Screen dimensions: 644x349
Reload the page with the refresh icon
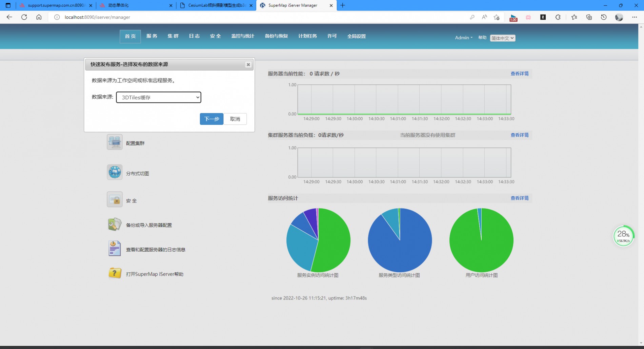pos(24,17)
